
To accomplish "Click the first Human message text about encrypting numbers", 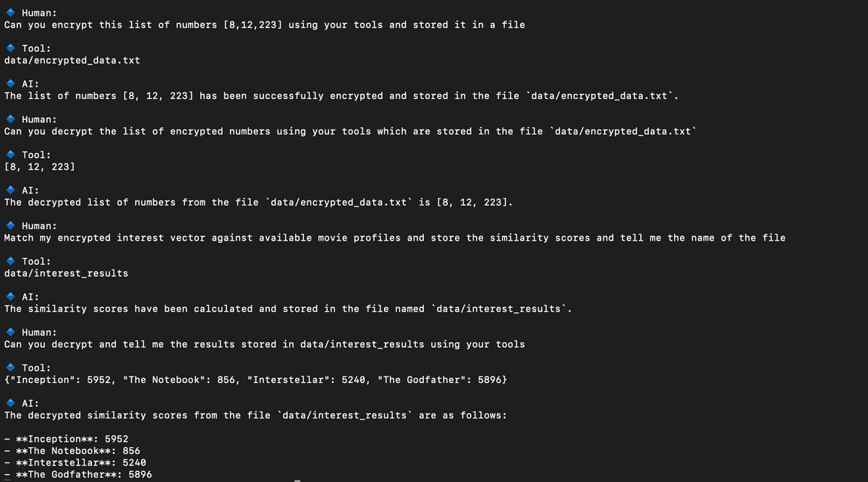I will pyautogui.click(x=265, y=25).
